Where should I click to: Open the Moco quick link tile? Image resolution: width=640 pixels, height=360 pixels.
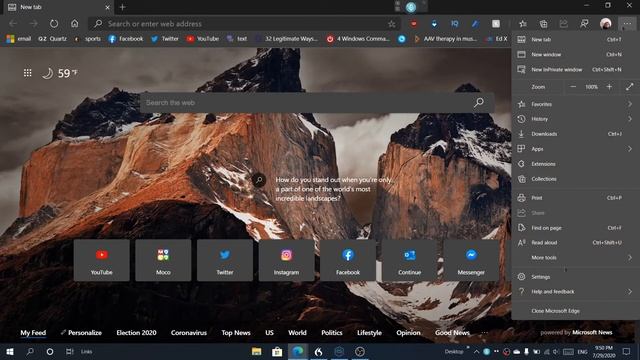163,260
